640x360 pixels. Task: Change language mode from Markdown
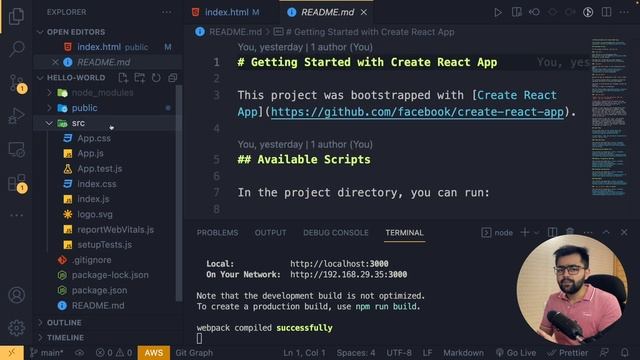click(x=463, y=353)
